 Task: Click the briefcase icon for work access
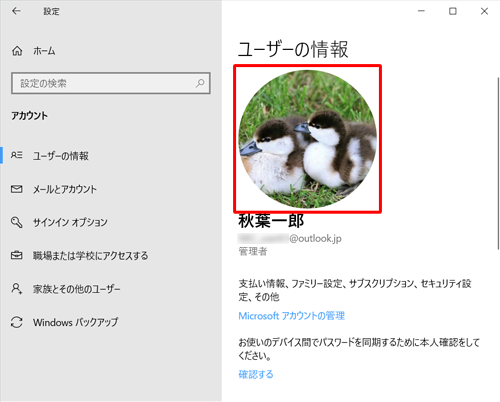point(17,256)
